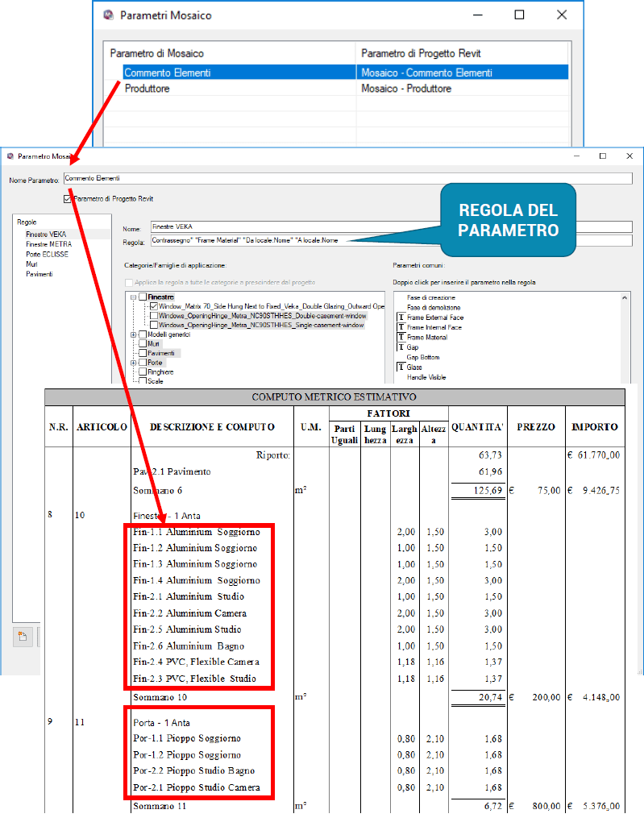
Task: Select the Frame External Face parameter
Action: [435, 318]
